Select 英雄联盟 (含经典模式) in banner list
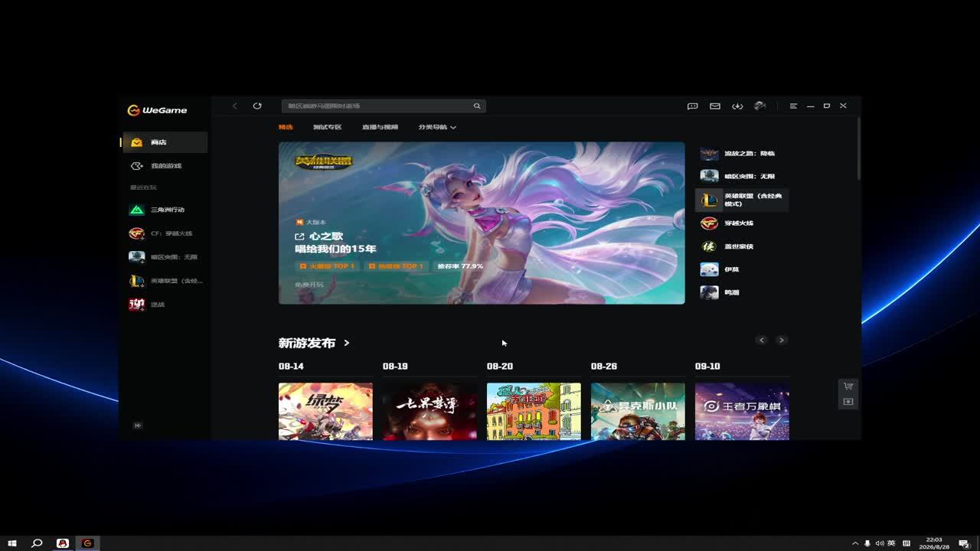Image resolution: width=980 pixels, height=551 pixels. point(741,200)
